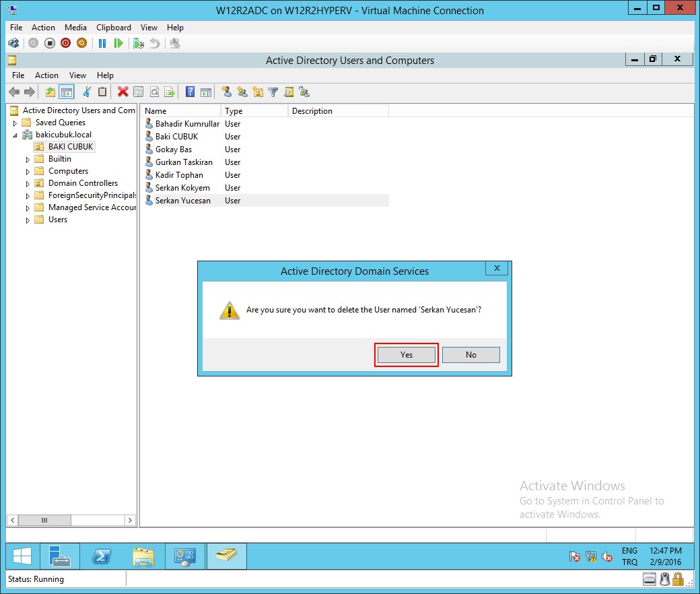Open the VM Connection Clipboard menu
This screenshot has height=594, width=700.
click(113, 27)
